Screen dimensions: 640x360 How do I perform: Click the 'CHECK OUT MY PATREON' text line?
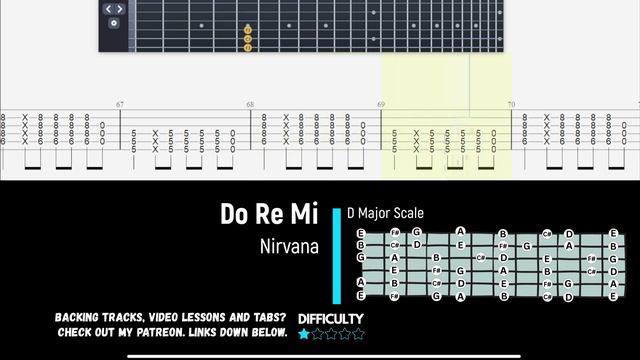pyautogui.click(x=172, y=332)
